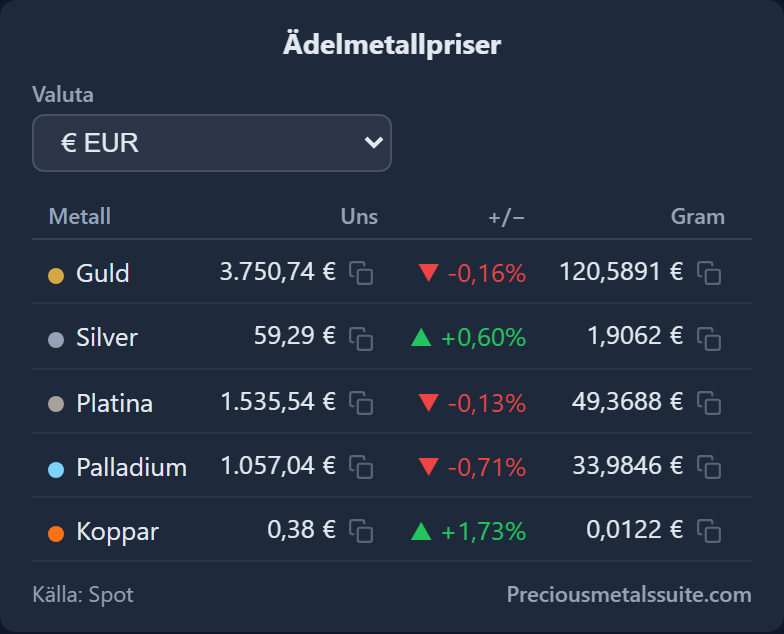Copy the Silver ounce price 59,29 €
The image size is (784, 634).
(361, 339)
